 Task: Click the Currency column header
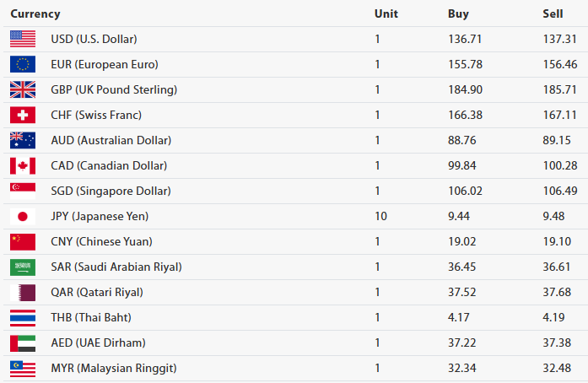coord(35,13)
